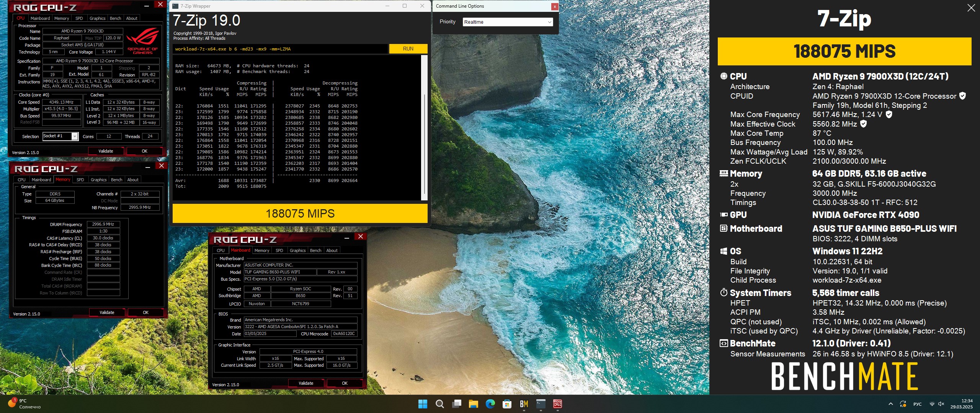
Task: Click Validate in CPU-Z mainboard window
Action: click(306, 383)
